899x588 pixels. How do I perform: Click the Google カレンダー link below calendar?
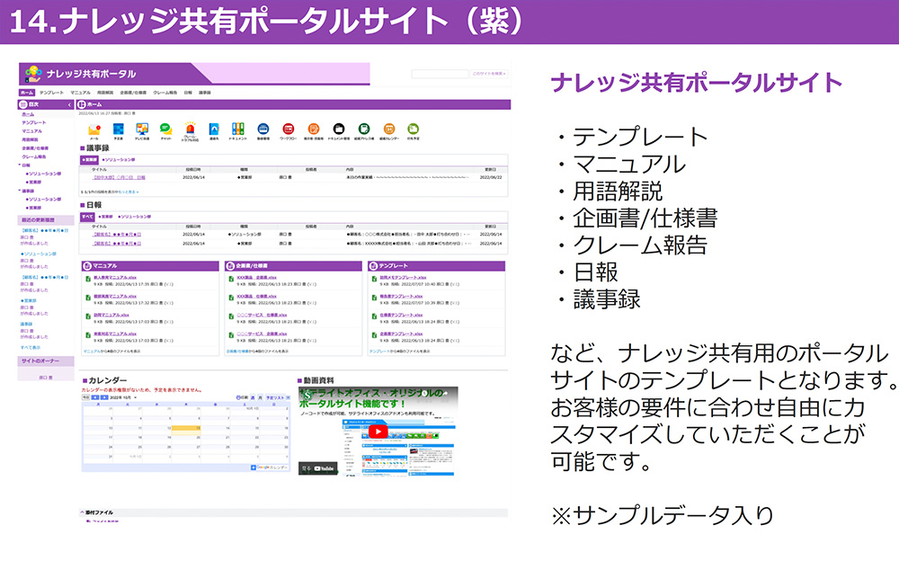(270, 468)
